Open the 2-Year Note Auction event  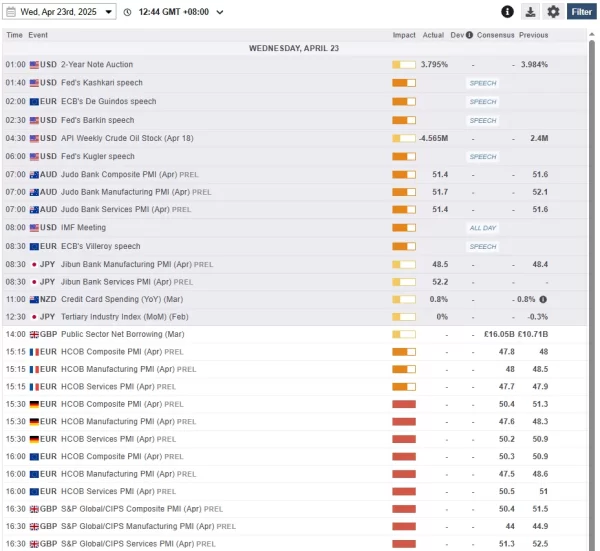point(97,64)
